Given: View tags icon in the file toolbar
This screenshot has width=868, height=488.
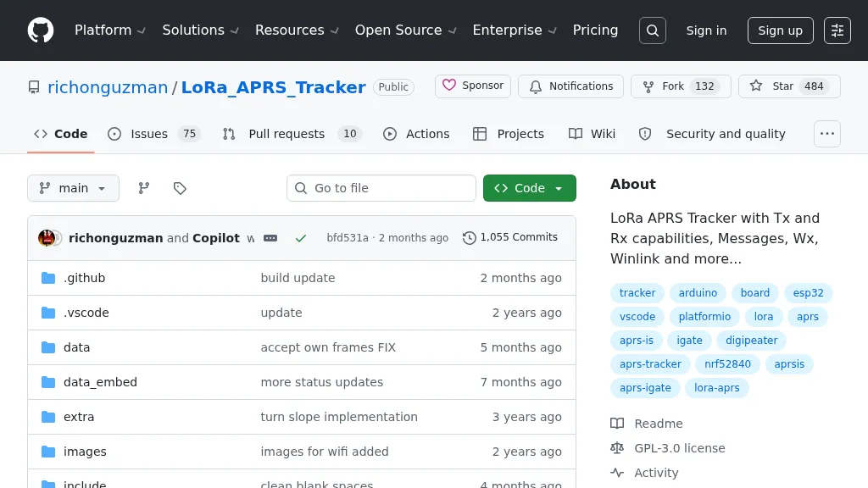Looking at the screenshot, I should (x=180, y=188).
